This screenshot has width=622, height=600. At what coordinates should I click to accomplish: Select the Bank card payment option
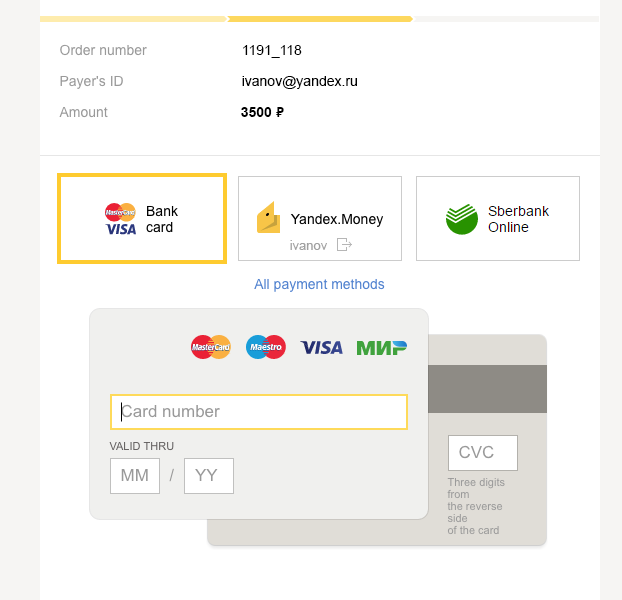click(x=142, y=219)
